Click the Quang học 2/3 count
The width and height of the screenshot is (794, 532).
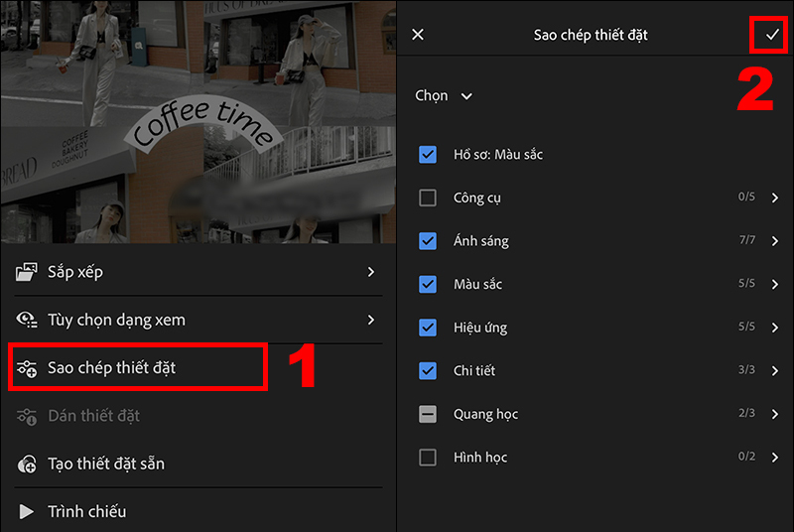pos(746,413)
